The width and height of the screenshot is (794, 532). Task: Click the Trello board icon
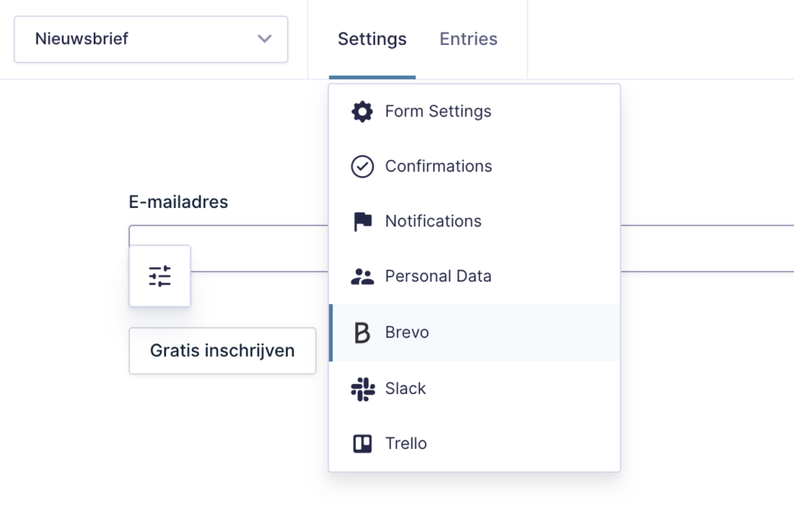click(362, 444)
